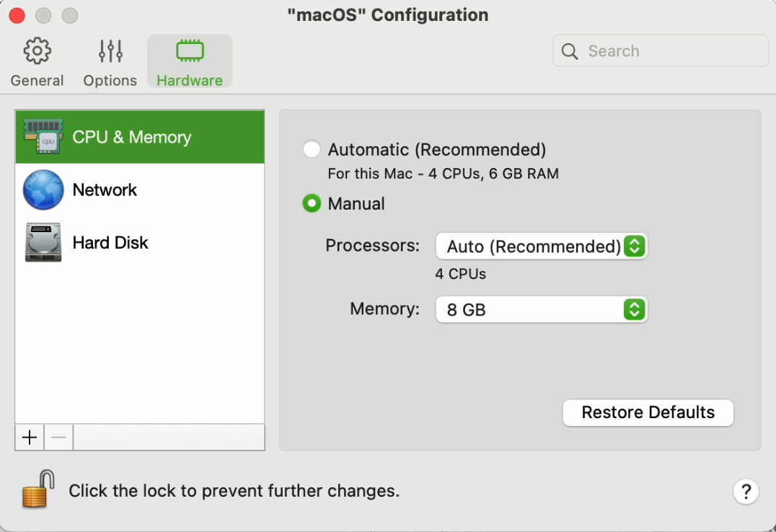Image resolution: width=776 pixels, height=532 pixels.
Task: Choose the Network item in the sidebar
Action: [x=105, y=190]
